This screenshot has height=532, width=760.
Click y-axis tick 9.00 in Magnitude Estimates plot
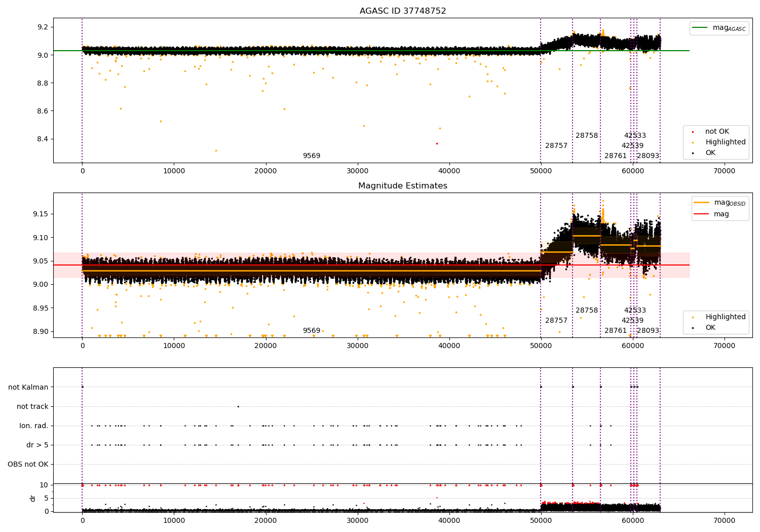41,285
